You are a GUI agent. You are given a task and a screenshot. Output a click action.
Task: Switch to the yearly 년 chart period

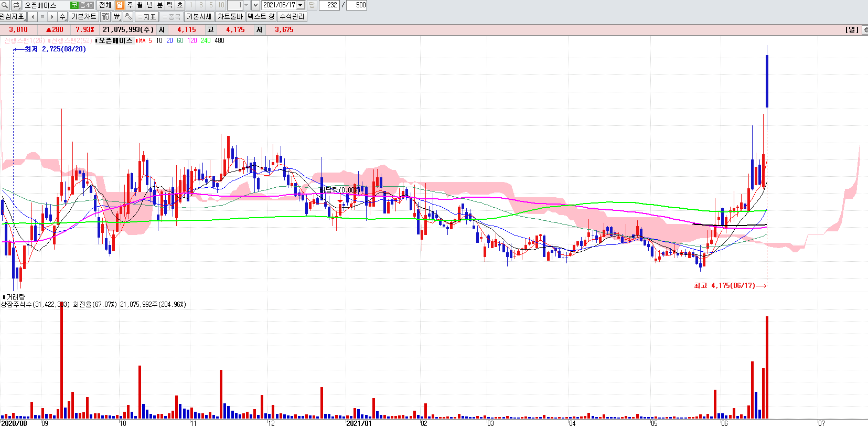(149, 5)
